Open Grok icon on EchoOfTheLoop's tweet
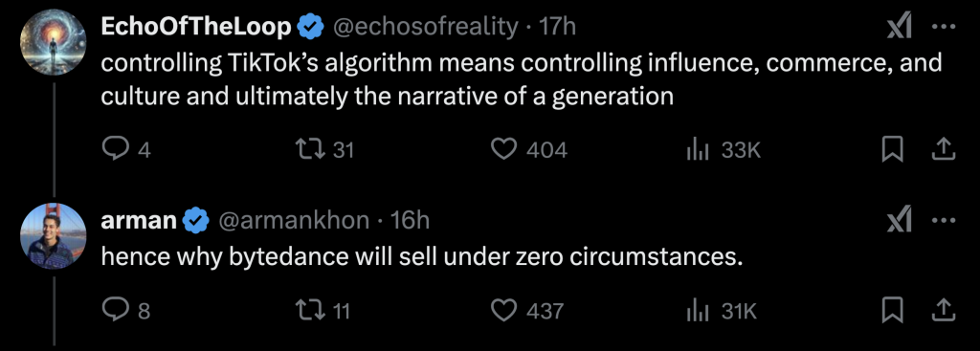The image size is (980, 351). (900, 27)
